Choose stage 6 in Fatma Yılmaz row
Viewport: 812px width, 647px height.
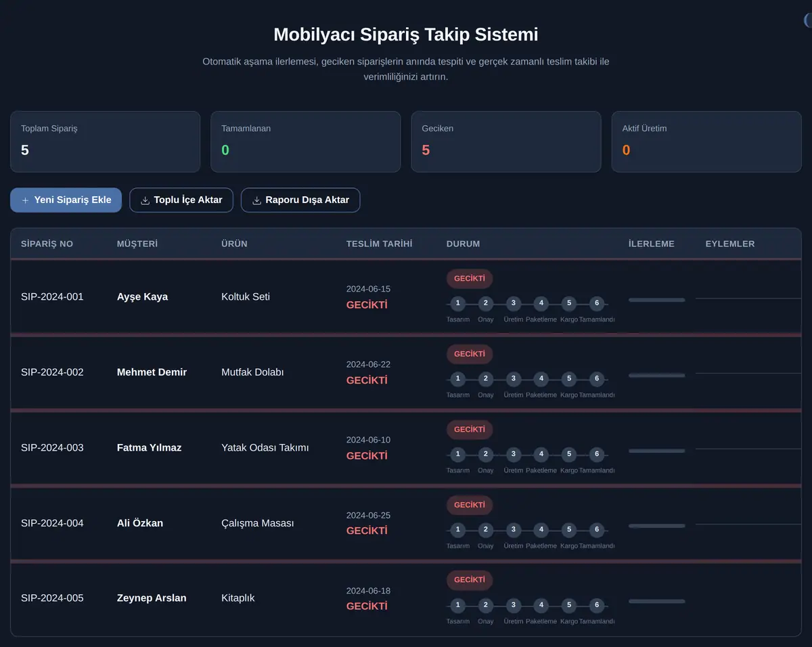(x=597, y=454)
